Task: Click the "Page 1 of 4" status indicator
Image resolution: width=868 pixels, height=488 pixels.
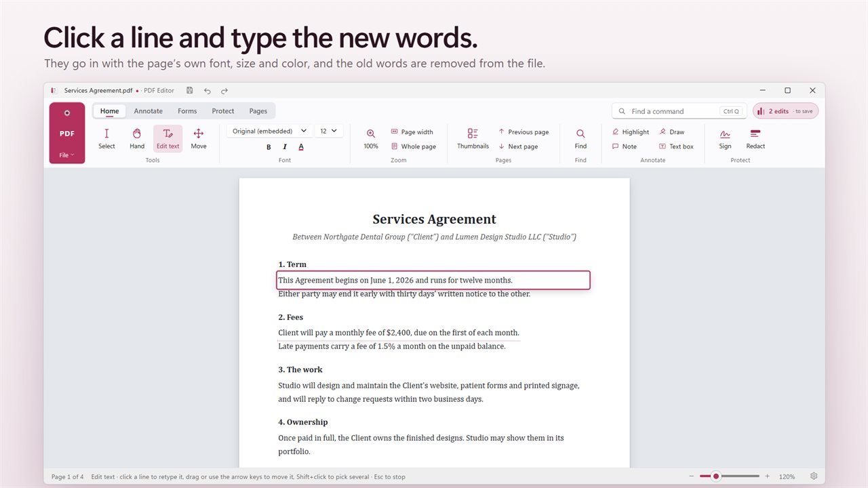Action: pos(68,476)
